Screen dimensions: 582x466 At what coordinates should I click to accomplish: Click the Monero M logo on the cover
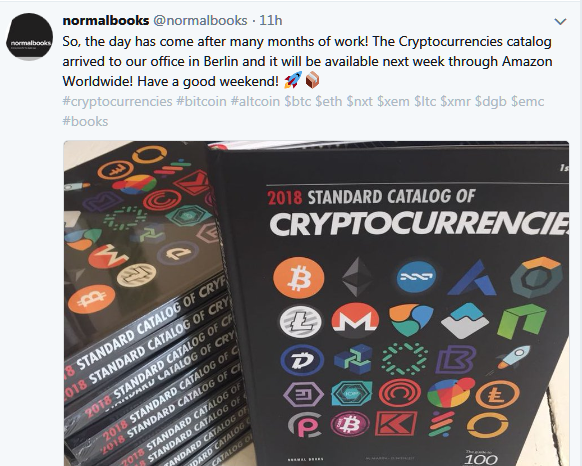point(355,320)
